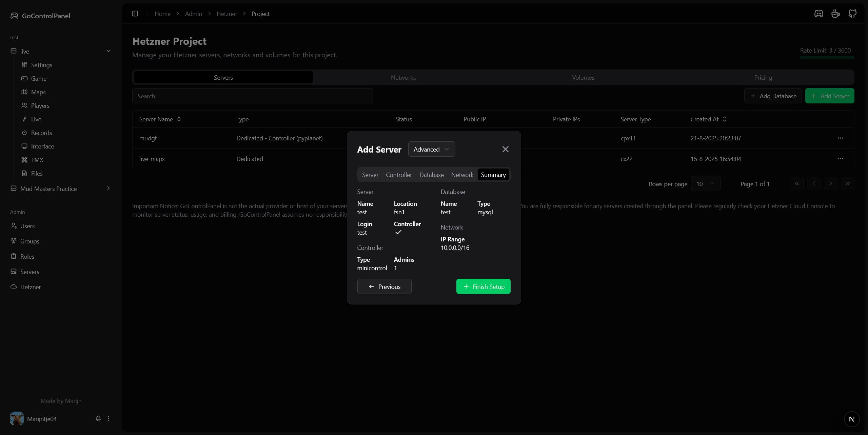Click the notification bell icon

click(98, 418)
